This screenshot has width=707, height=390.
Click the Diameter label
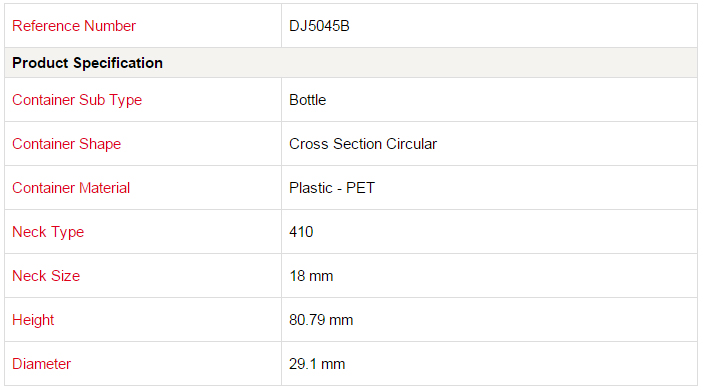click(41, 363)
